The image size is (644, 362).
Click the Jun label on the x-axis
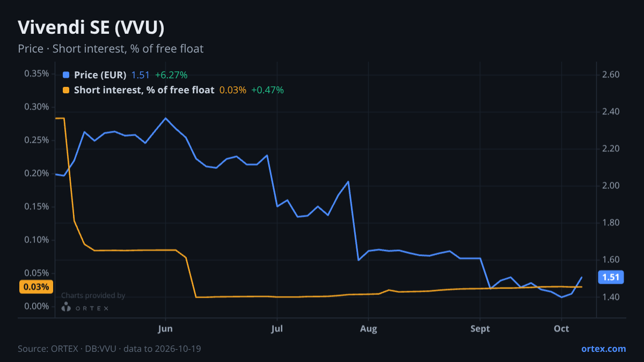(166, 329)
